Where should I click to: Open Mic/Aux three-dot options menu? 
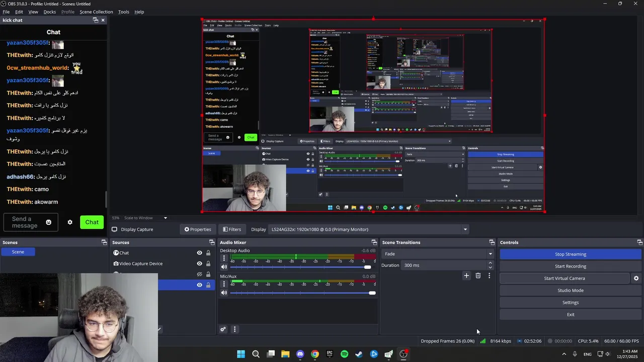click(224, 284)
